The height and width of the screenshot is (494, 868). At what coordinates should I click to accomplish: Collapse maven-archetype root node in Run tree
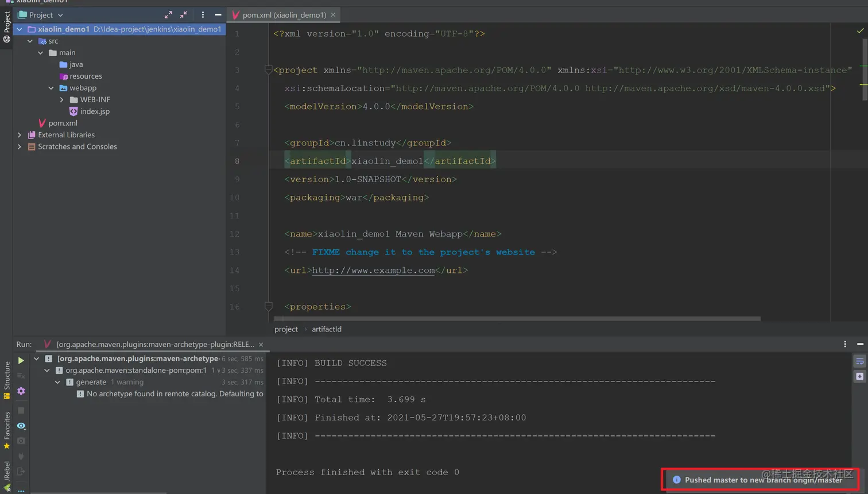click(37, 358)
